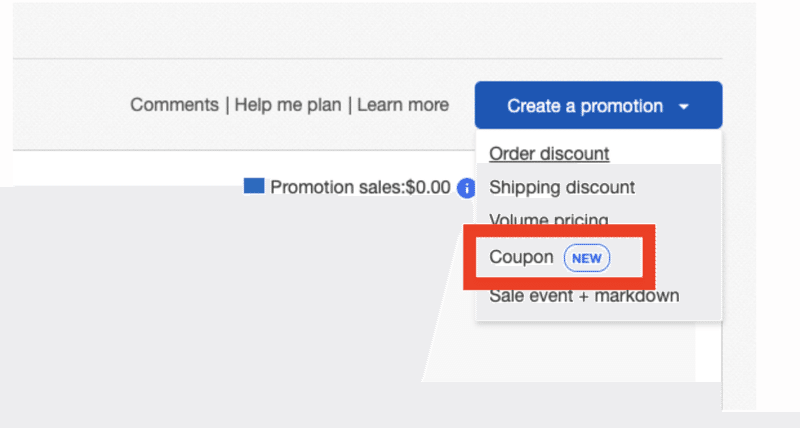Choose Shipping discount in the dropdown list
The image size is (800, 428).
(562, 187)
